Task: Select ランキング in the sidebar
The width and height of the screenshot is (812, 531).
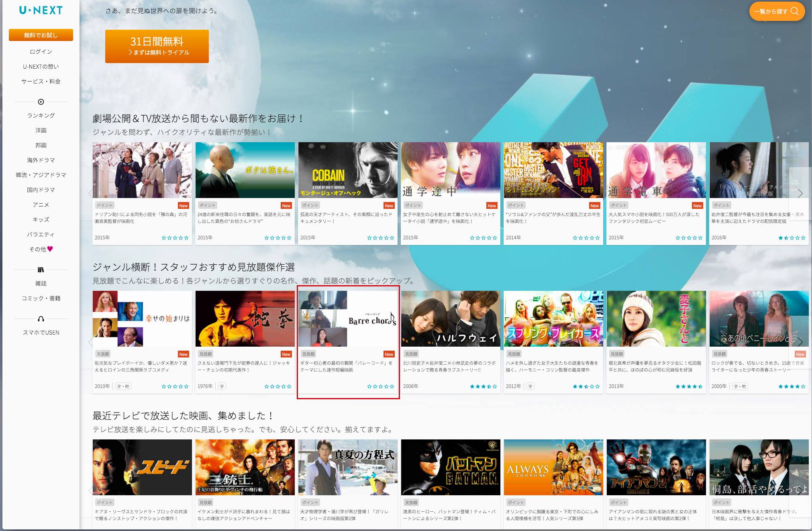Action: pyautogui.click(x=41, y=116)
